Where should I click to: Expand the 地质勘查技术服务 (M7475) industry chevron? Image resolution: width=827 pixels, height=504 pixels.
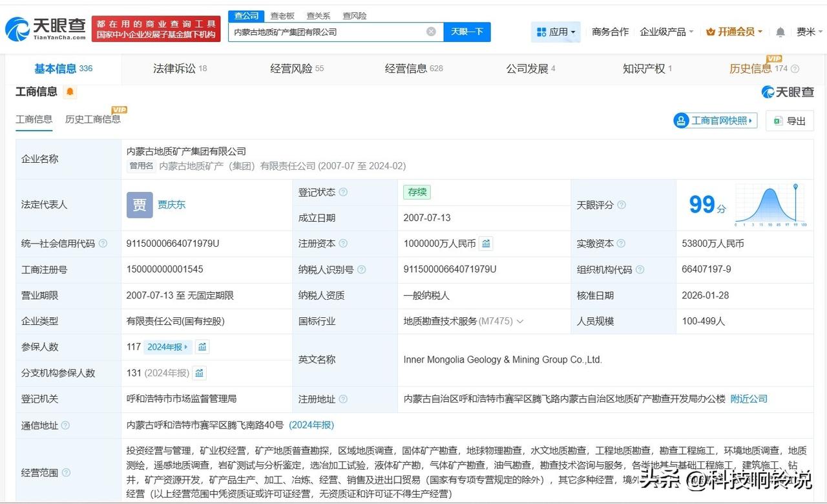520,321
